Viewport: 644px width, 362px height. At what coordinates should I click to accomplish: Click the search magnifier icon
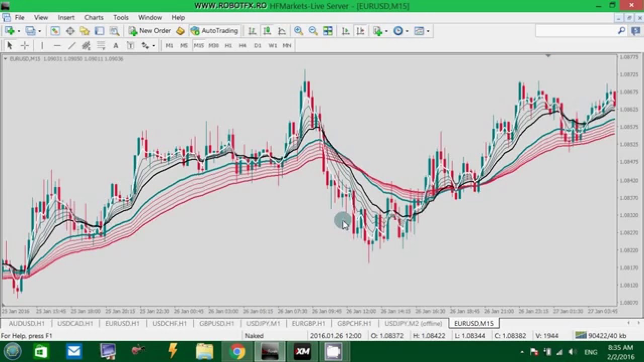pos(621,31)
